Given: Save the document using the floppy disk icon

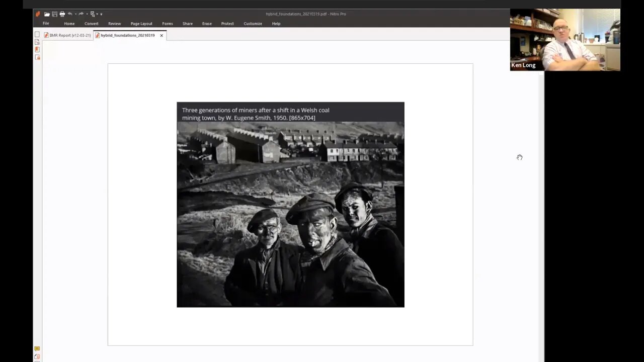Looking at the screenshot, I should [54, 14].
